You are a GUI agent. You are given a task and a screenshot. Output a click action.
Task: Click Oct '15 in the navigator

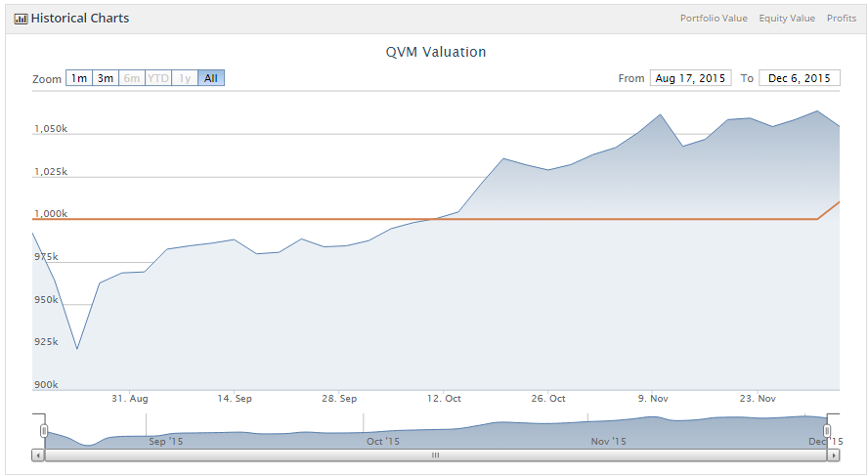point(382,441)
